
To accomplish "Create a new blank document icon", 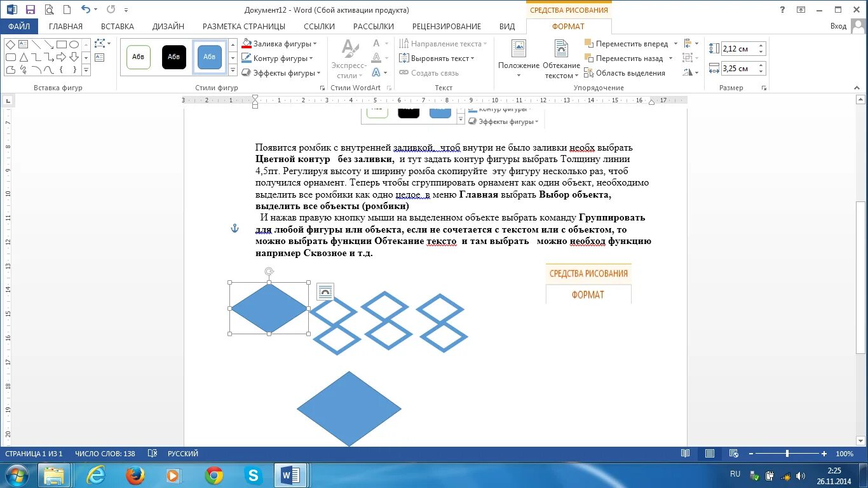I will (x=66, y=10).
